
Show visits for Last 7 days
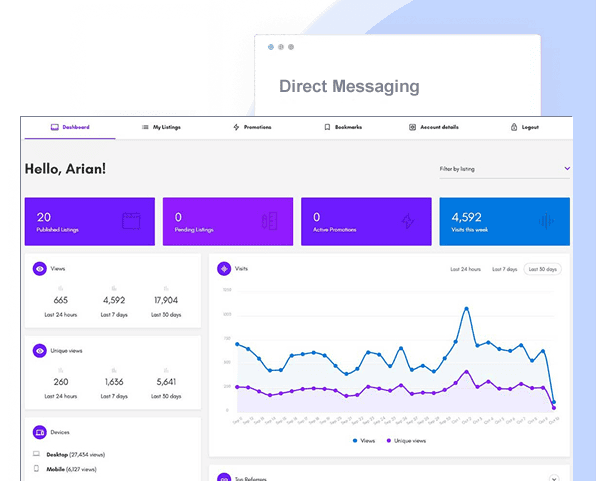coord(504,269)
